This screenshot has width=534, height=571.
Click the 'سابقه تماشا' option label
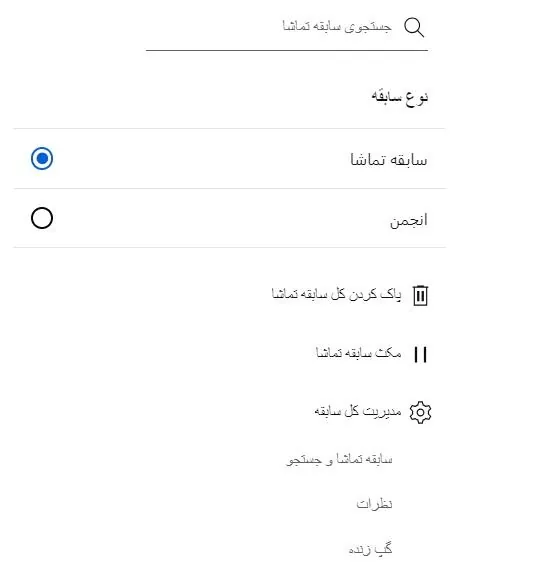pyautogui.click(x=389, y=160)
